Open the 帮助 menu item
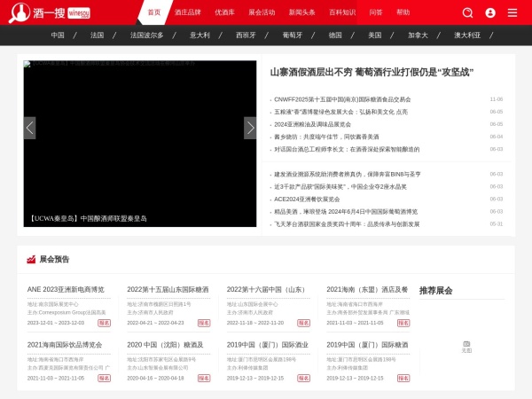 (403, 12)
